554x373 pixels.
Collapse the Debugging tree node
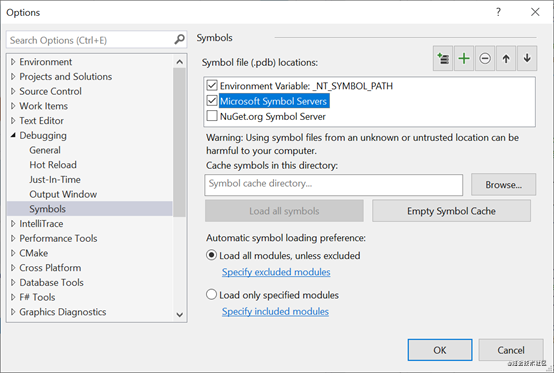tap(13, 135)
